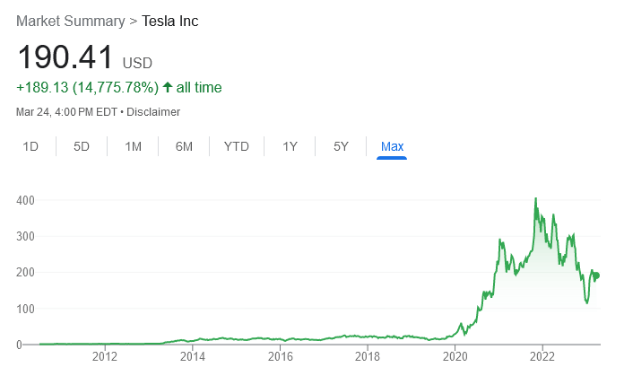The image size is (625, 376).
Task: Click the 2016 year axis label
Action: click(280, 356)
